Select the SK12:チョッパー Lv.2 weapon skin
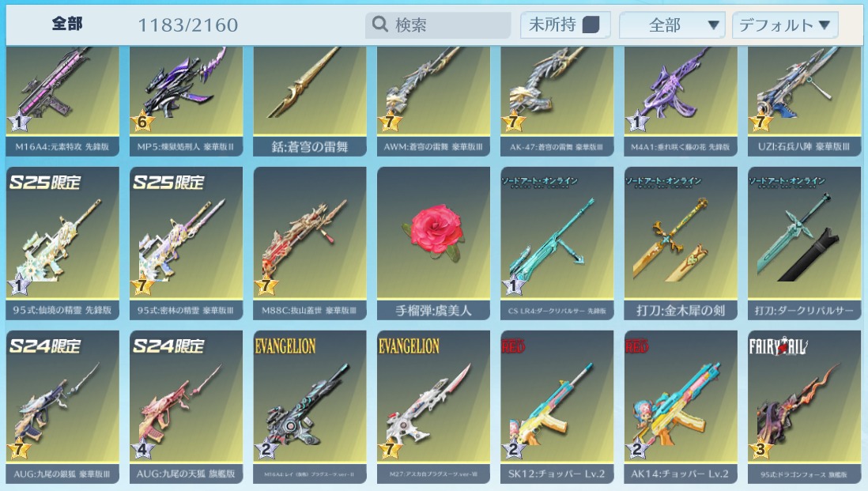868x491 pixels. [x=557, y=407]
